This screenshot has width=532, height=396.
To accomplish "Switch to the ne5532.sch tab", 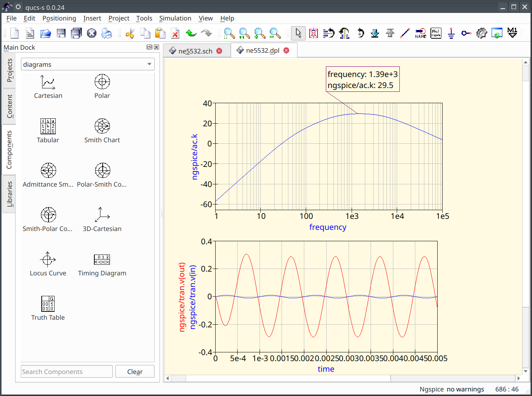I will (x=195, y=51).
